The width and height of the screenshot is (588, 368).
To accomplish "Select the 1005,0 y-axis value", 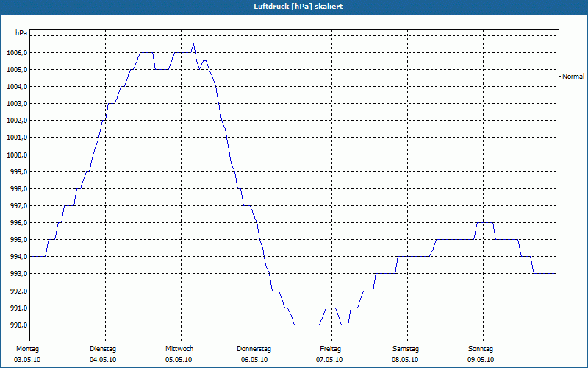I will [17, 70].
